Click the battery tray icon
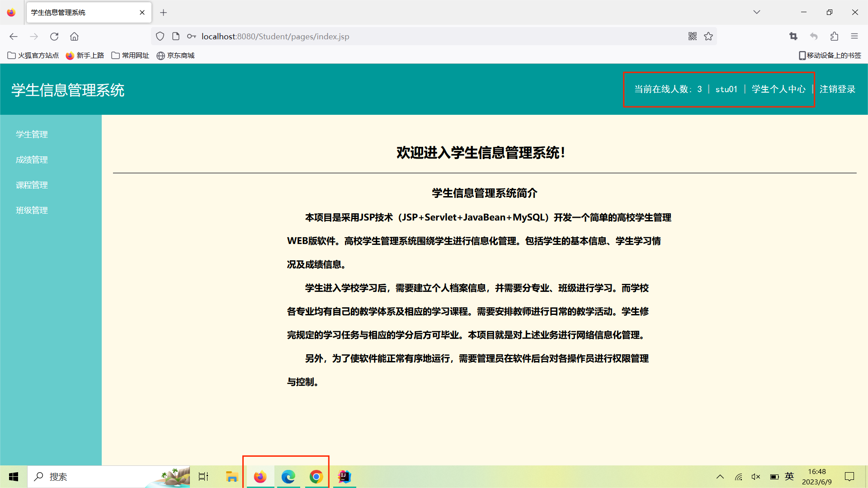 click(774, 477)
